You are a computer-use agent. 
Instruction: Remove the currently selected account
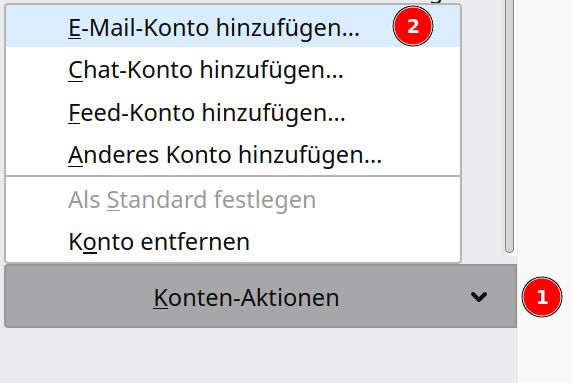coord(233,241)
